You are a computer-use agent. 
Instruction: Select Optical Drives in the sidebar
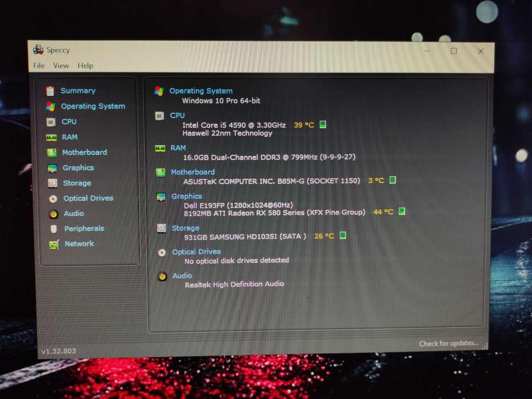[88, 198]
